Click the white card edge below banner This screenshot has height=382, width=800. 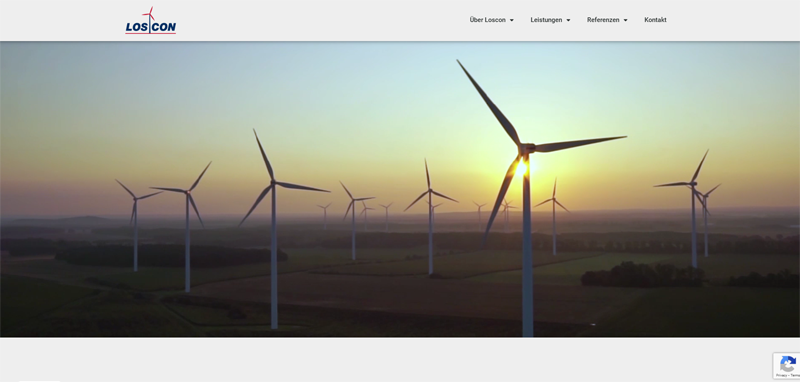click(x=40, y=380)
